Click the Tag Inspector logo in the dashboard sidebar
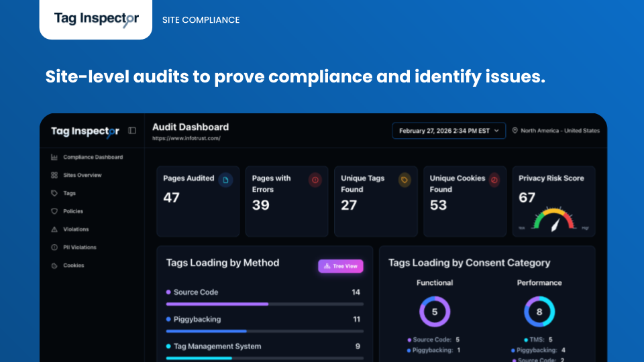Screen dimensions: 644x362 85,131
